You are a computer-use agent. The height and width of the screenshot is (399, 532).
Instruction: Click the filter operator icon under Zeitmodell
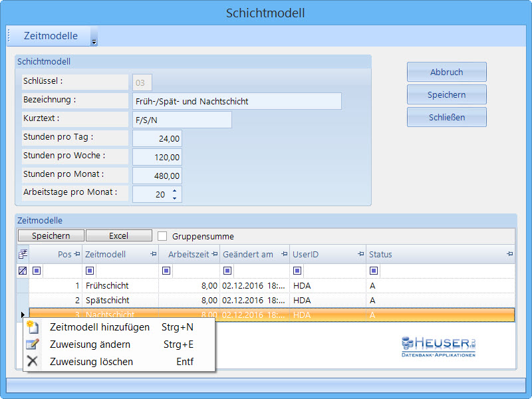[90, 271]
